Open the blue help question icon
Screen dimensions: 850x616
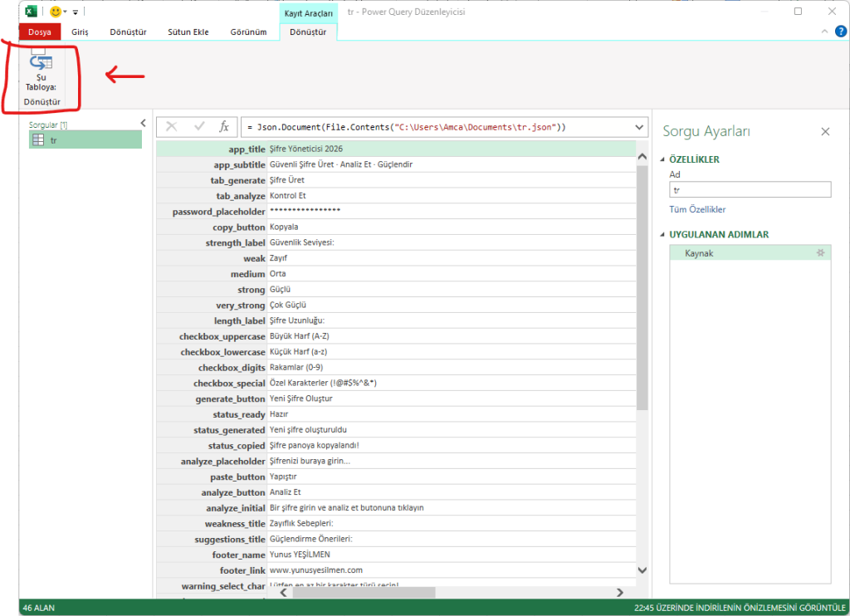pyautogui.click(x=840, y=32)
